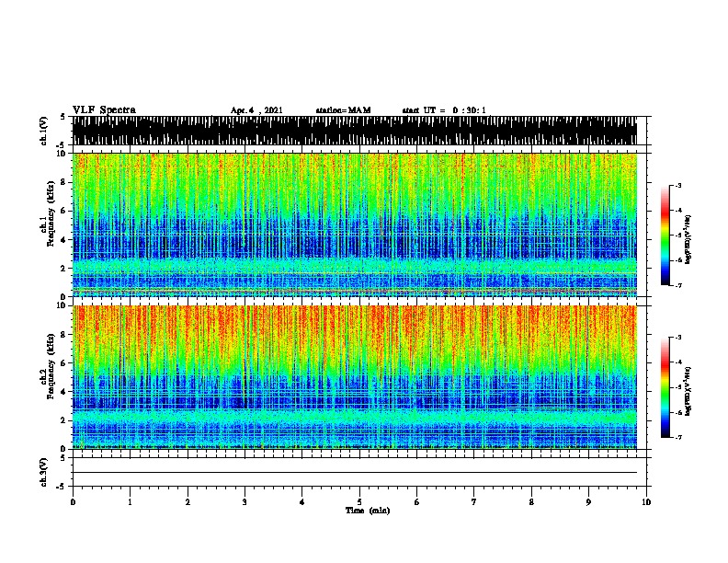The image size is (728, 563).
Task: Select the date text "Apr. 4 , 2021"
Action: coord(256,110)
